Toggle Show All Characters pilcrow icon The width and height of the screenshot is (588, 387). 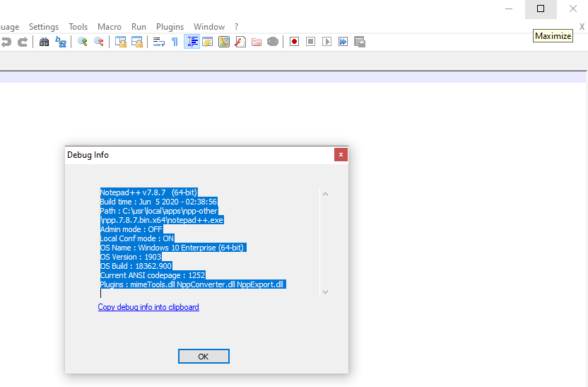(175, 42)
